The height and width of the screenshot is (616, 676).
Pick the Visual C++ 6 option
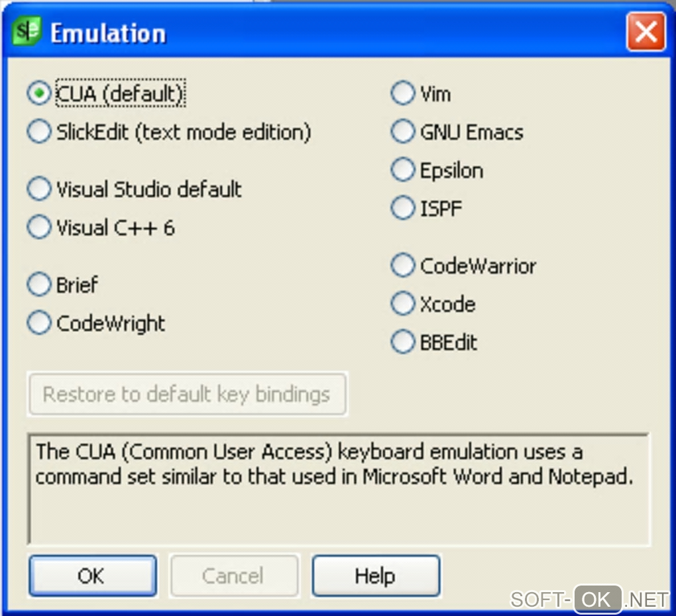(40, 228)
